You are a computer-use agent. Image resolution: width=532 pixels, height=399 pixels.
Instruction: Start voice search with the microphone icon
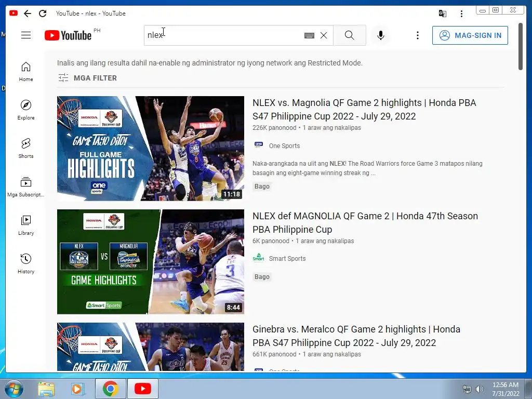pos(381,35)
